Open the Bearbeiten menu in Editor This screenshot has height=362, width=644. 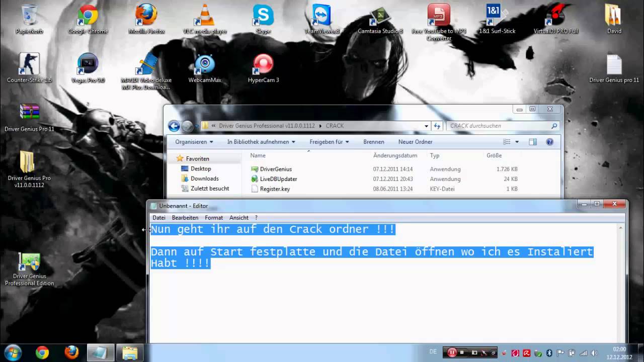[x=185, y=218]
